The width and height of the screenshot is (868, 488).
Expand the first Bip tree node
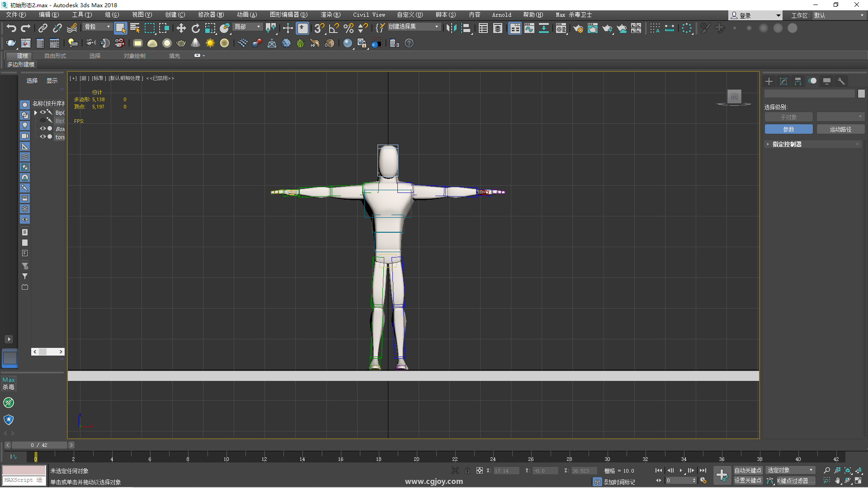(36, 113)
